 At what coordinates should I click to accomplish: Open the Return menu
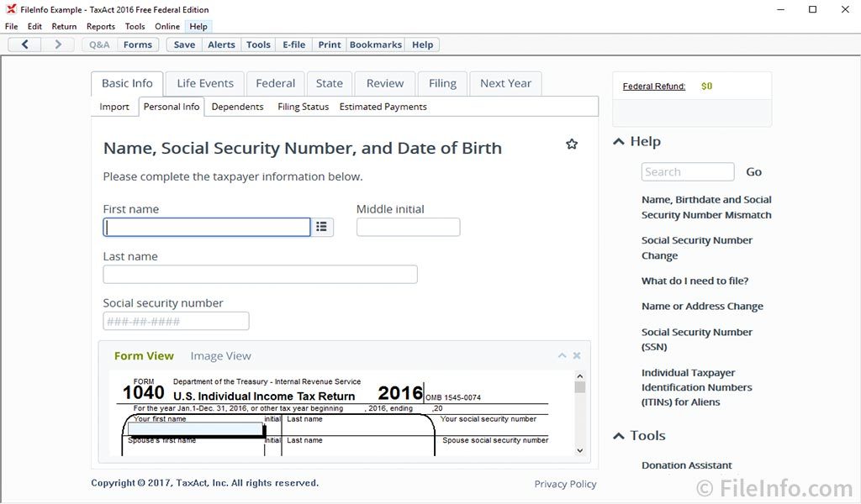pyautogui.click(x=64, y=26)
